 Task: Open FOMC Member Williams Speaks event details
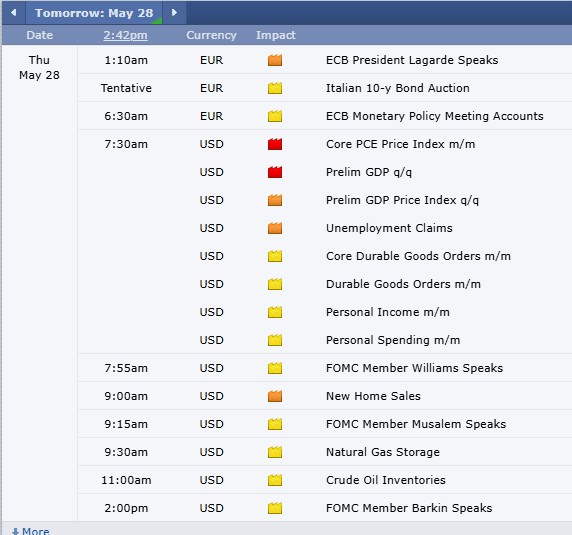tap(414, 368)
